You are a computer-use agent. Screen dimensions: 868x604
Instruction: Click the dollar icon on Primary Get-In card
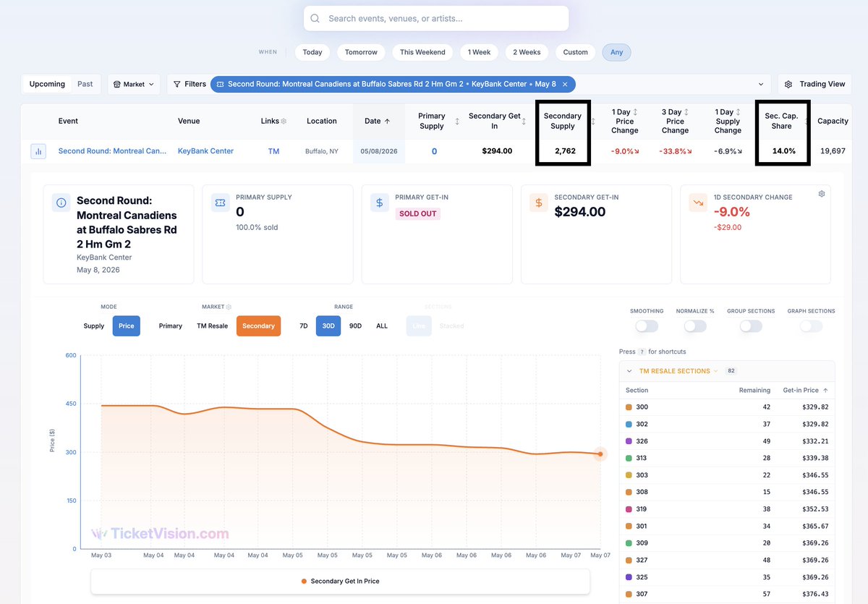(x=380, y=203)
